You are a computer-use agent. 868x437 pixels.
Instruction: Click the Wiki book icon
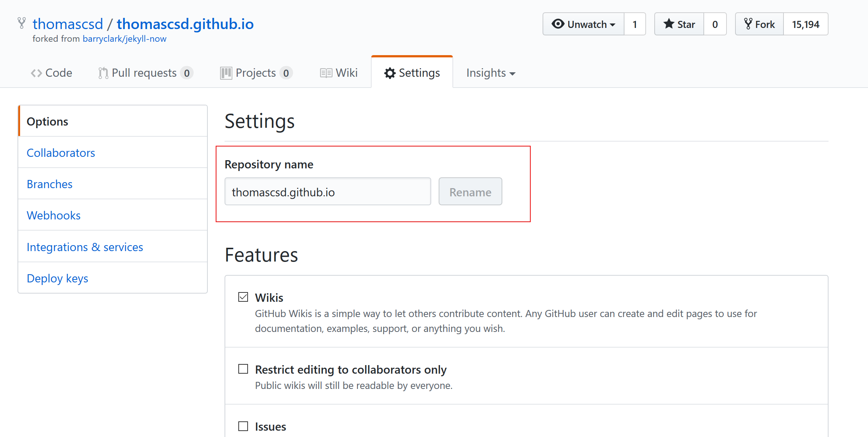coord(326,73)
